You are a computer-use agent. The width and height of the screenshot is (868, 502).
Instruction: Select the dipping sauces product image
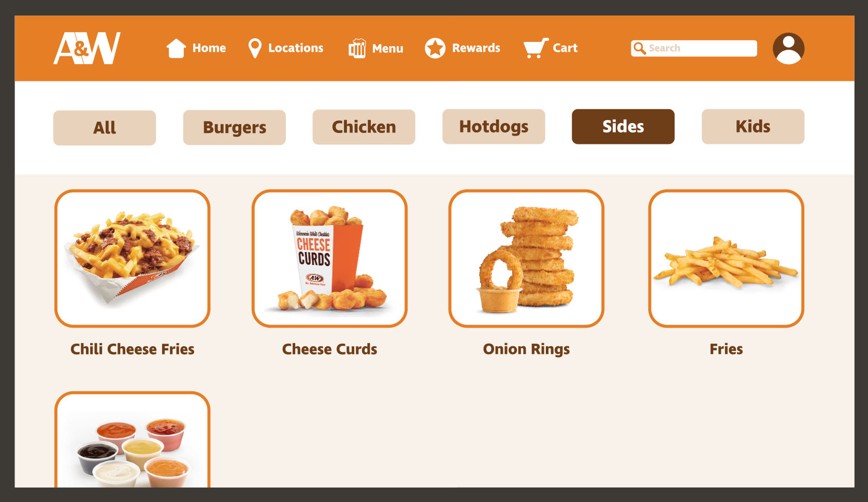click(x=133, y=440)
